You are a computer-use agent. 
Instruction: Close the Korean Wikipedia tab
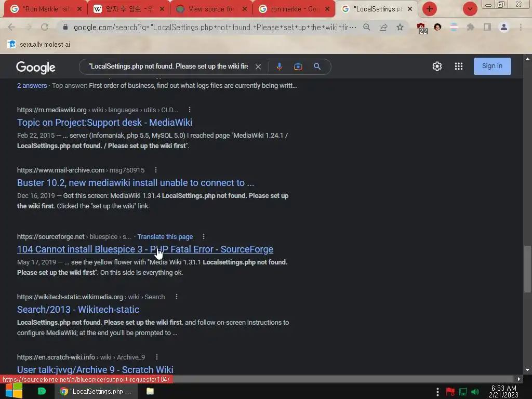(x=162, y=9)
